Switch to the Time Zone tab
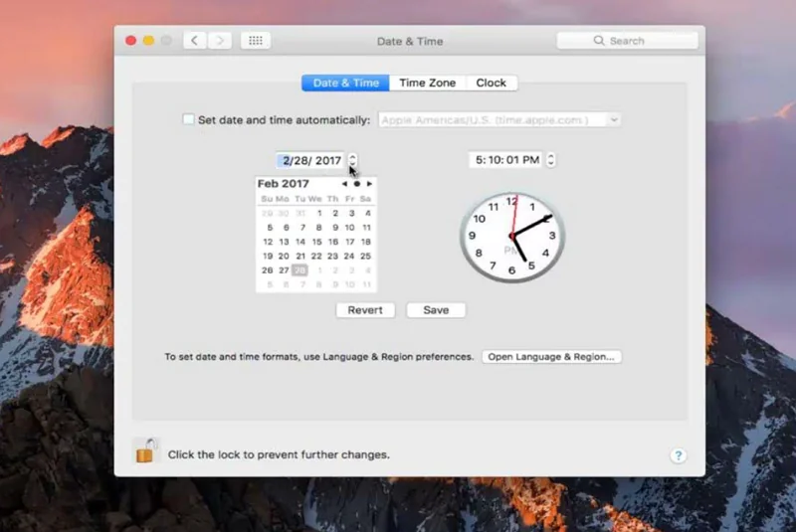Image resolution: width=796 pixels, height=532 pixels. point(428,83)
